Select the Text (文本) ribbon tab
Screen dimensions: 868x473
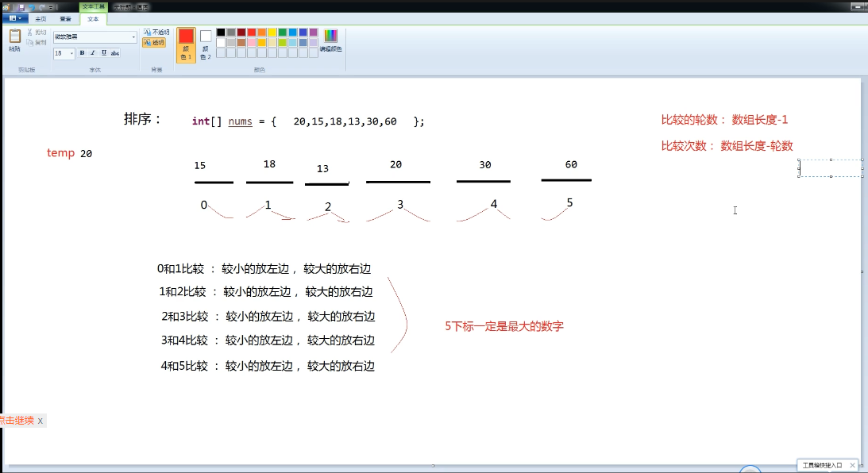pos(93,19)
